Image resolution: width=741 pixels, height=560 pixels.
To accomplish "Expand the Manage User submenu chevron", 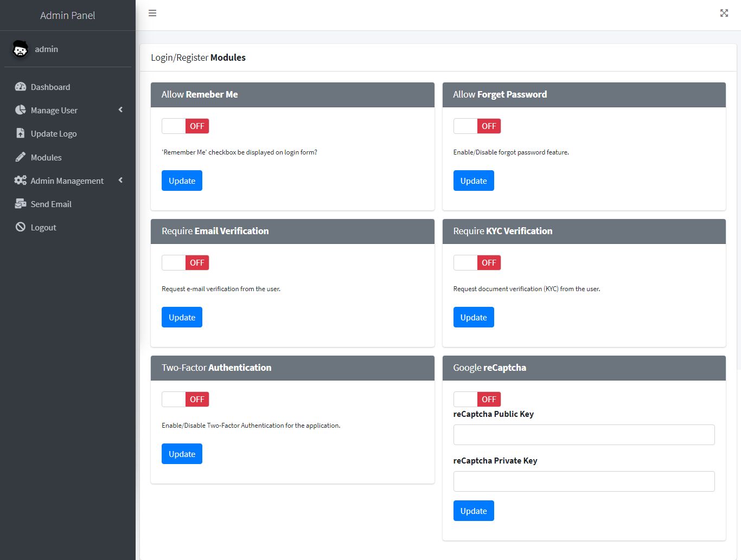I will 120,110.
